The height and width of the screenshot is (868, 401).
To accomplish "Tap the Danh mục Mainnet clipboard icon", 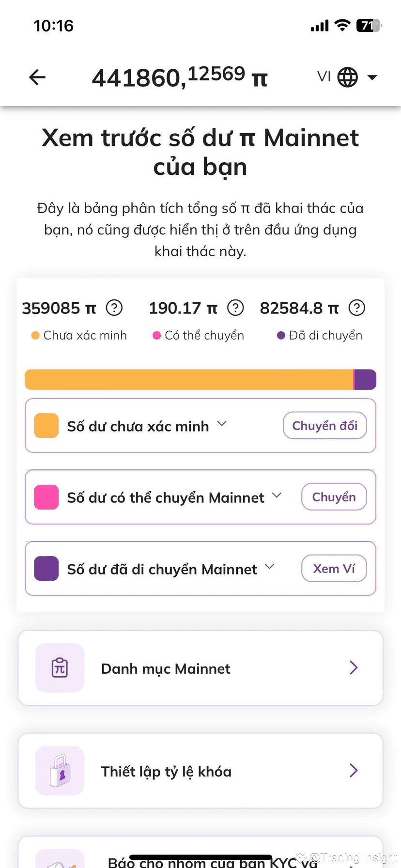I will 60,667.
